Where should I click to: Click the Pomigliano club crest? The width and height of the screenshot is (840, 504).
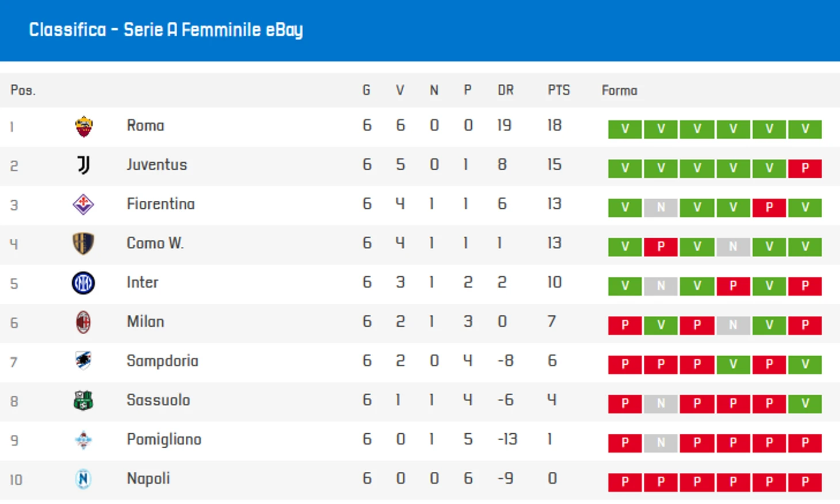coord(83,440)
